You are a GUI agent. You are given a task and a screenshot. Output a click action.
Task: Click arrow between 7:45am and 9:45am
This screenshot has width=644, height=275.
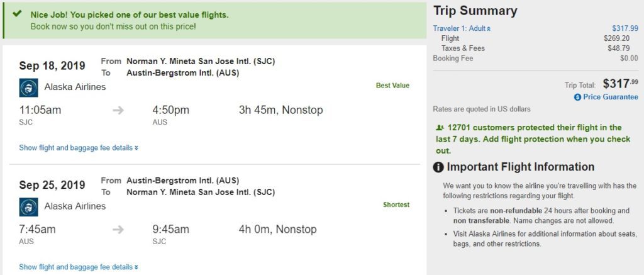tap(118, 230)
